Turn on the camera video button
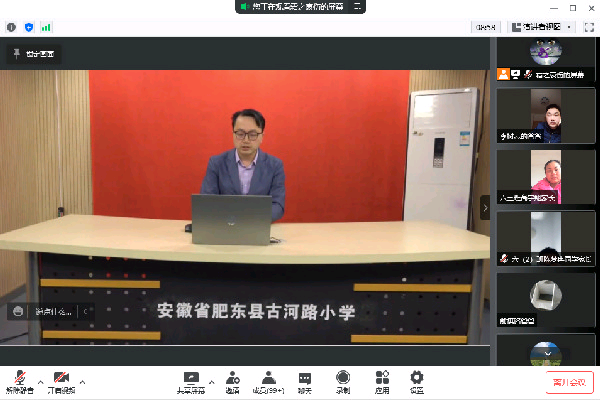600x400 pixels. [x=61, y=382]
